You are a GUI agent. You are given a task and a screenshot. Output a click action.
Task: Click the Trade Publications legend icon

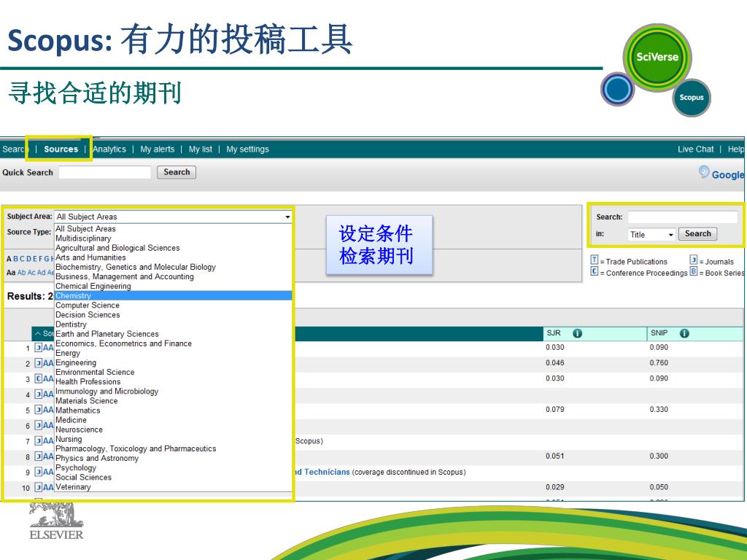point(594,260)
